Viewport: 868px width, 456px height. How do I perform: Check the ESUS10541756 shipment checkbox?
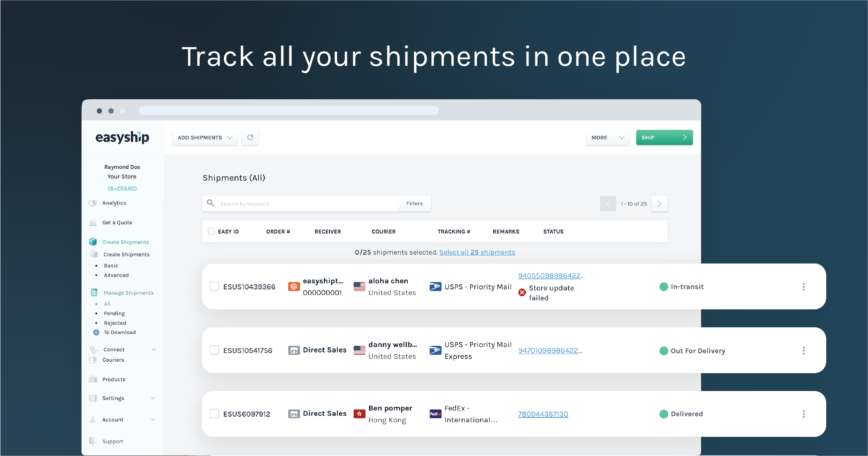coord(214,350)
